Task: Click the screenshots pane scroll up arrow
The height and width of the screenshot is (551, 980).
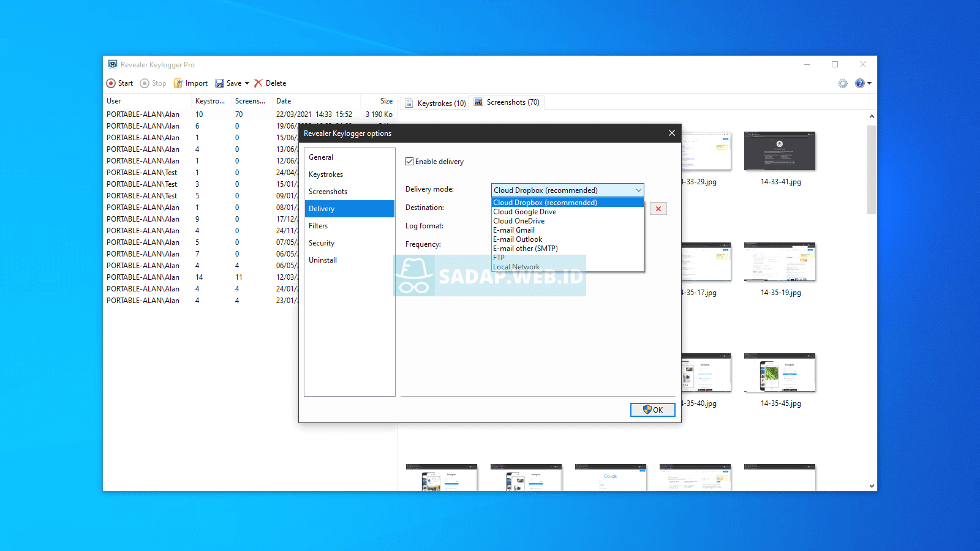Action: pyautogui.click(x=872, y=116)
